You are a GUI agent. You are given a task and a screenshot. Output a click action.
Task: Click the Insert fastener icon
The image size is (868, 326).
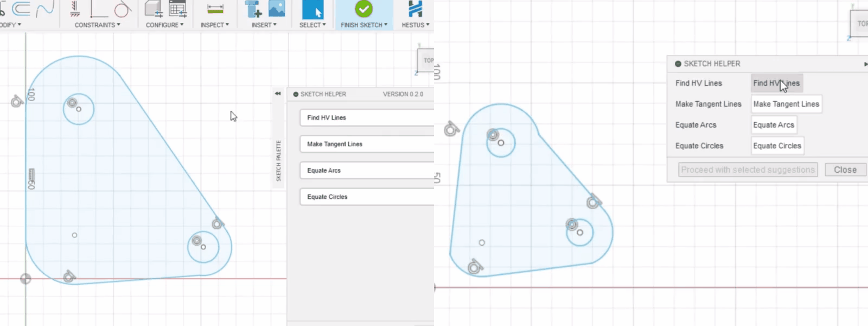pyautogui.click(x=253, y=9)
